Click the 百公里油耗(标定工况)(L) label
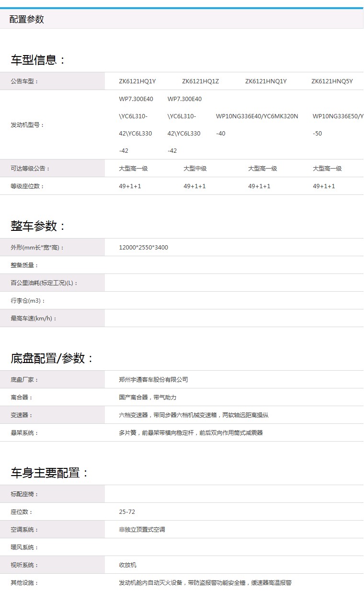The image size is (364, 591). (x=45, y=283)
